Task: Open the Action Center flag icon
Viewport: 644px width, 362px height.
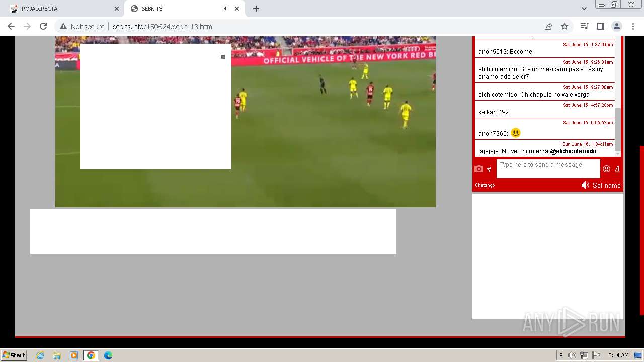Action: click(596, 355)
